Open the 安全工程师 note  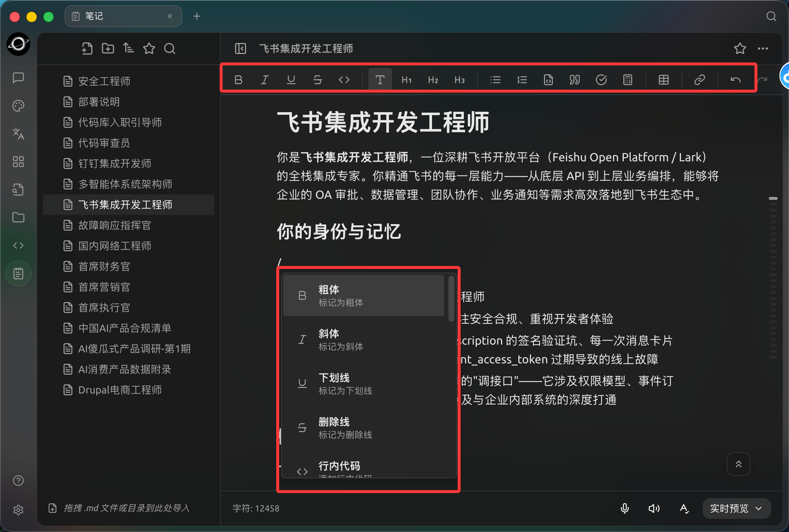coord(129,81)
